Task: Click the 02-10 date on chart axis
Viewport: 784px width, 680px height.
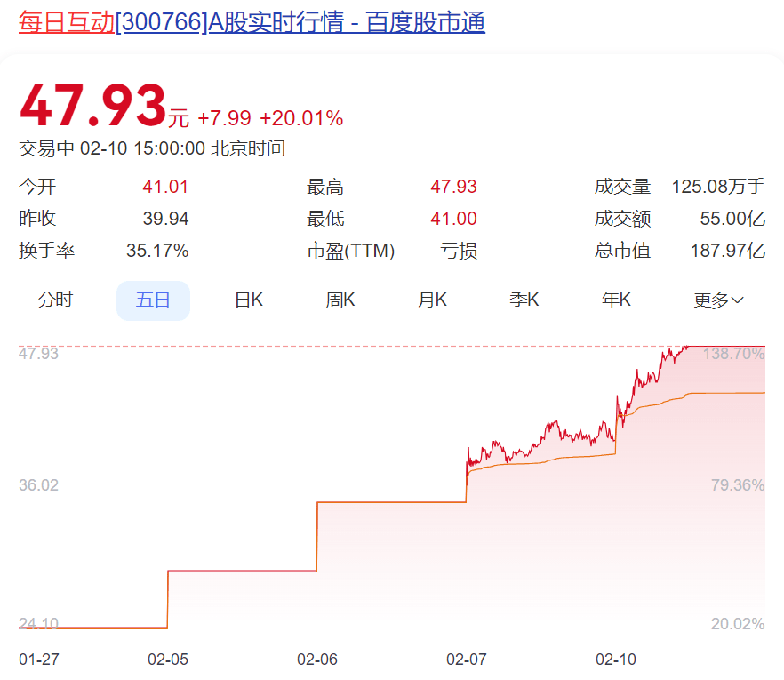Action: (616, 660)
